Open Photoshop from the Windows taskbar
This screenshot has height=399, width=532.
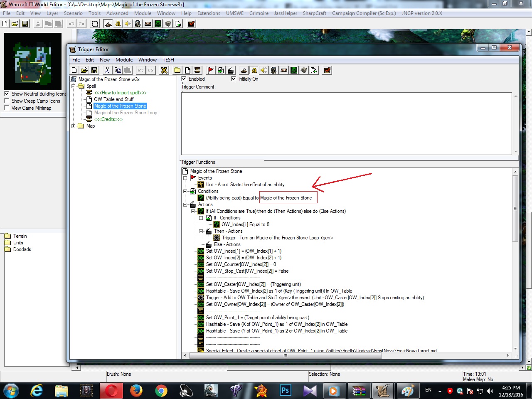285,391
